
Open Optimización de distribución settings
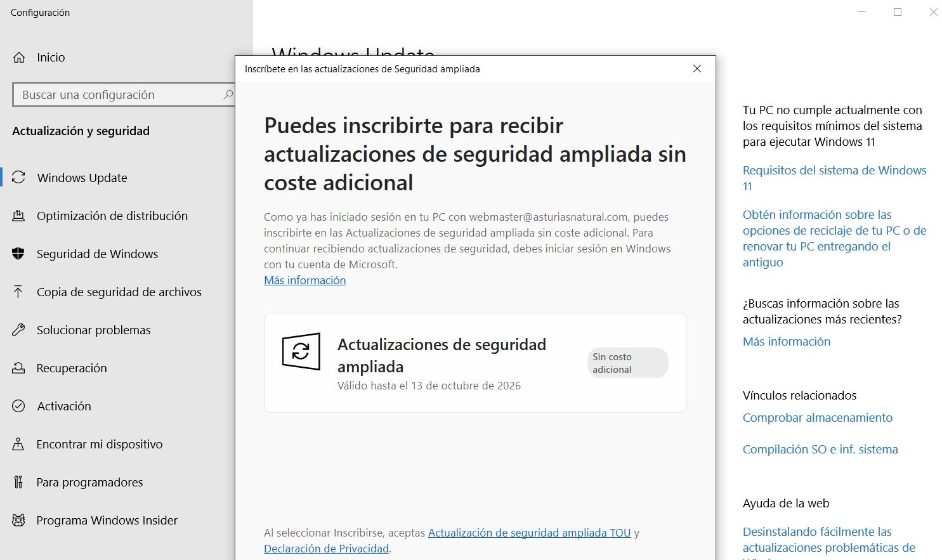coord(112,216)
